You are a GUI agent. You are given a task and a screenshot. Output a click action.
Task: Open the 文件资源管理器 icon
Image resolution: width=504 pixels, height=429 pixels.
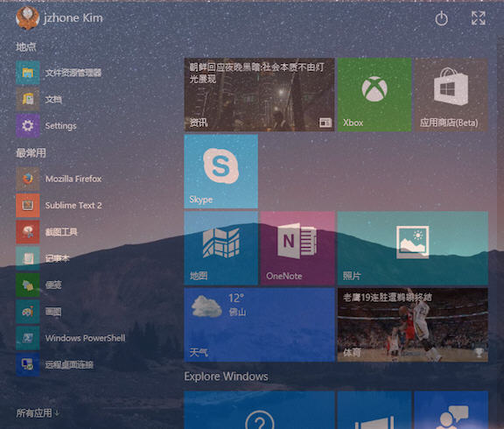pos(28,73)
